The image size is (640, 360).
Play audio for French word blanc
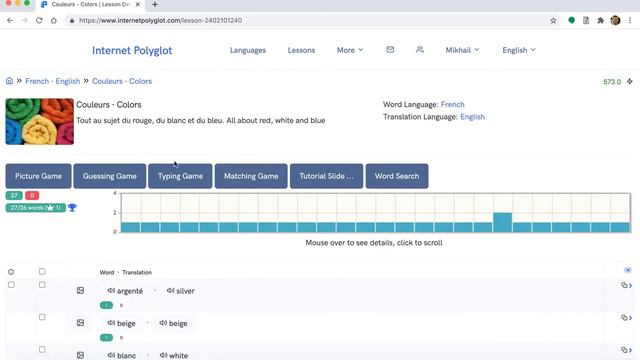point(111,355)
